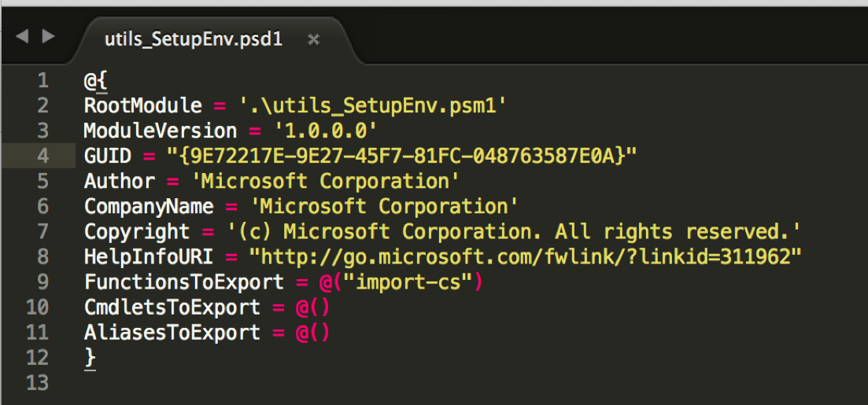Click the ModuleVersion '1.0.0.0' string
Image resolution: width=868 pixels, height=405 pixels.
(x=326, y=131)
